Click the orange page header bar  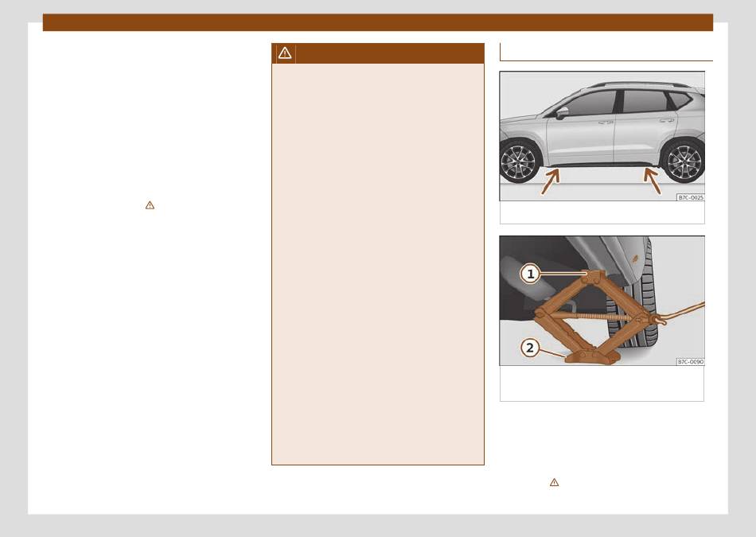point(377,22)
